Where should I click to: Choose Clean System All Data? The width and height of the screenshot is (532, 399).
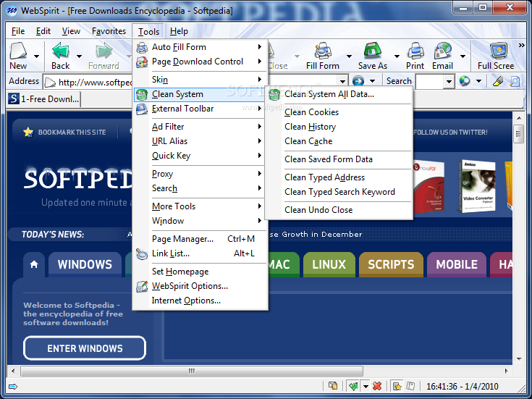click(x=339, y=94)
